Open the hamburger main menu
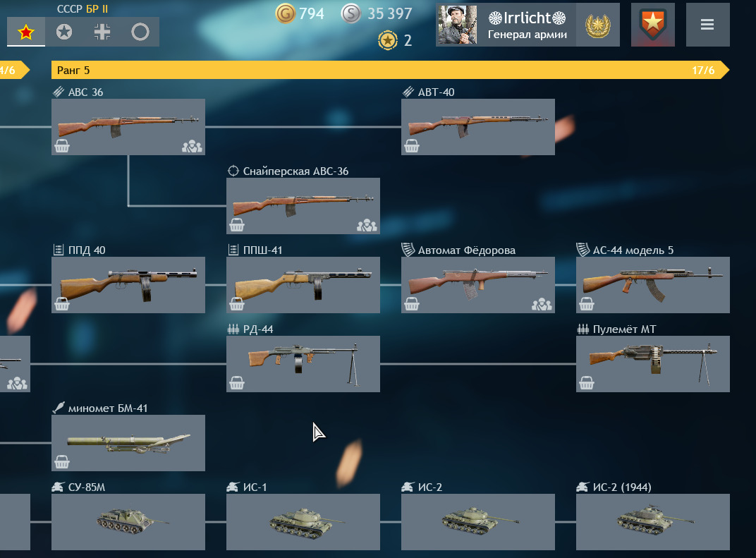The image size is (756, 558). tap(707, 25)
